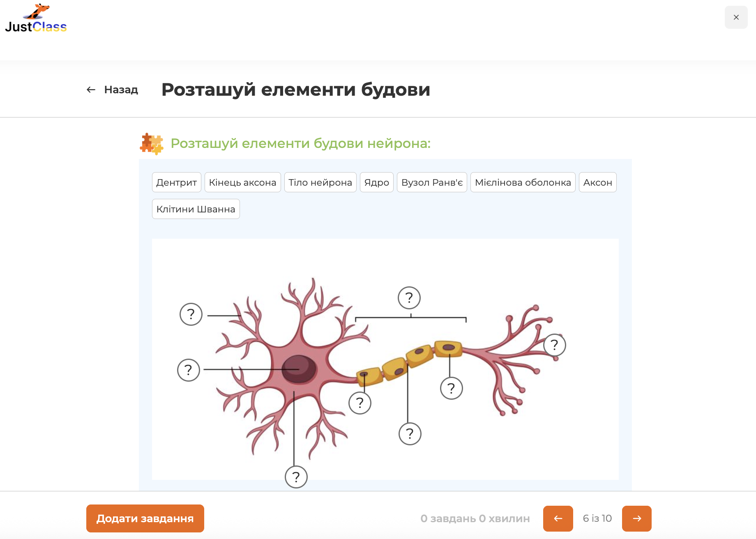Select the Аксон label chip
This screenshot has height=539, width=756.
pyautogui.click(x=597, y=182)
